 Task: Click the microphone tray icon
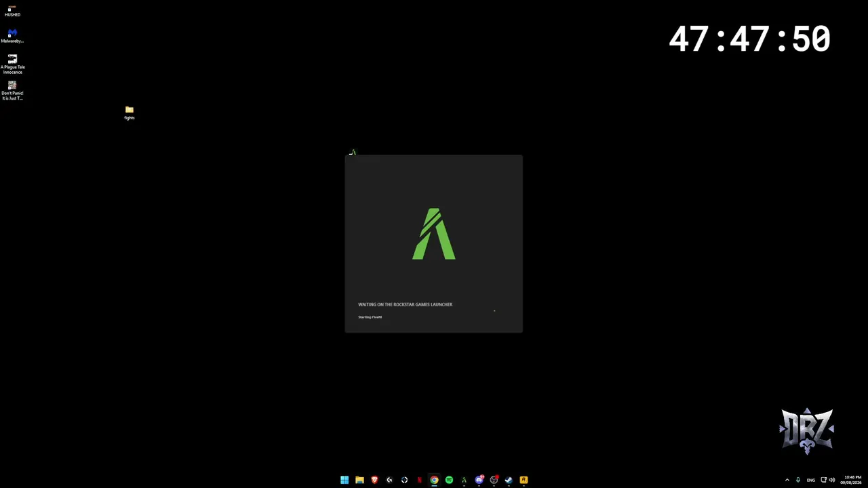[798, 480]
